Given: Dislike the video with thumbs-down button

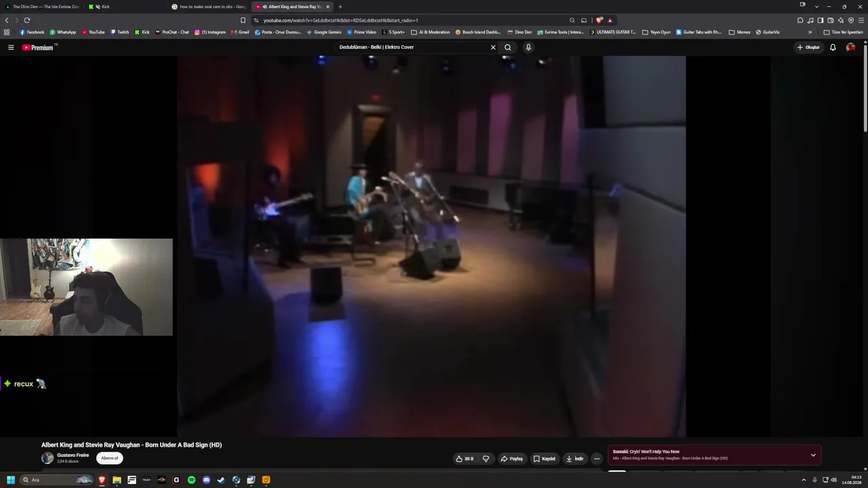Looking at the screenshot, I should pyautogui.click(x=486, y=459).
